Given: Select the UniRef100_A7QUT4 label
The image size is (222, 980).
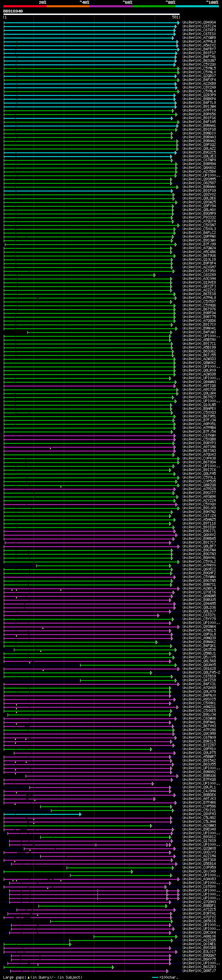Looking at the screenshot, I should pyautogui.click(x=199, y=221).
